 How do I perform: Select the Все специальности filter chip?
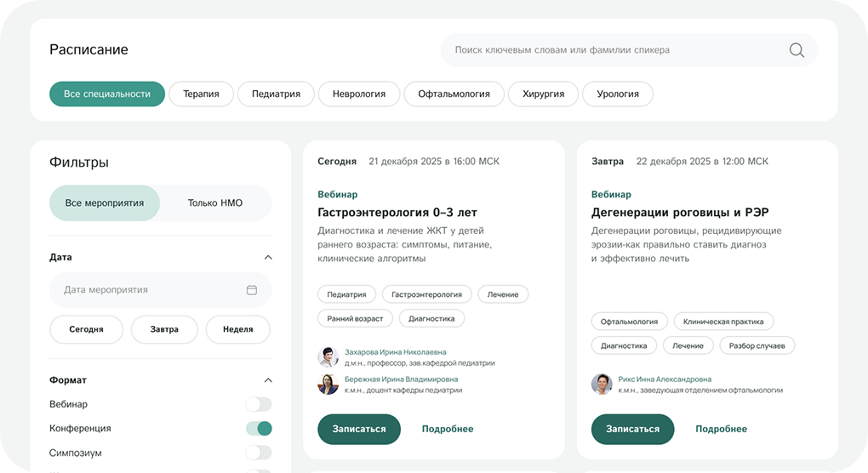(x=107, y=94)
